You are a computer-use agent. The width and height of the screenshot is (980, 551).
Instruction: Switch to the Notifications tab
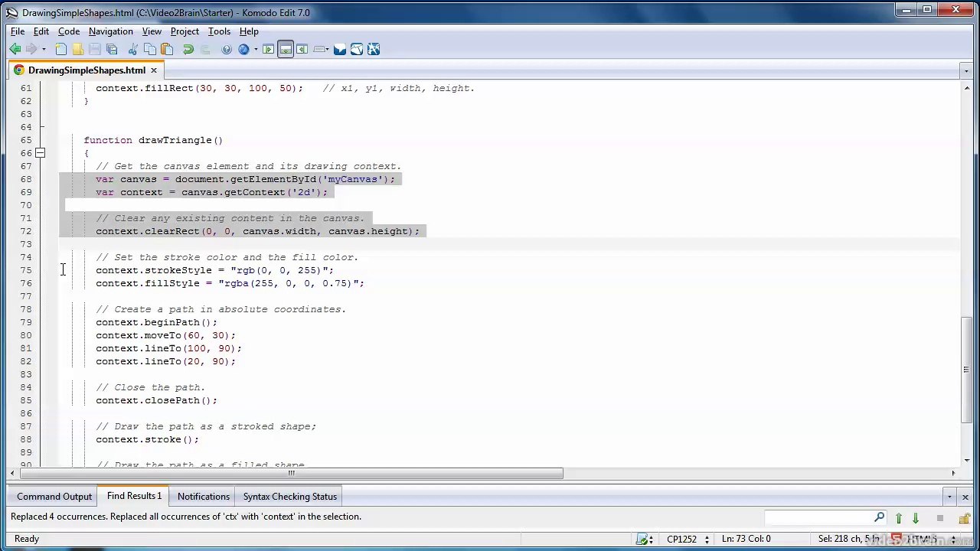204,497
